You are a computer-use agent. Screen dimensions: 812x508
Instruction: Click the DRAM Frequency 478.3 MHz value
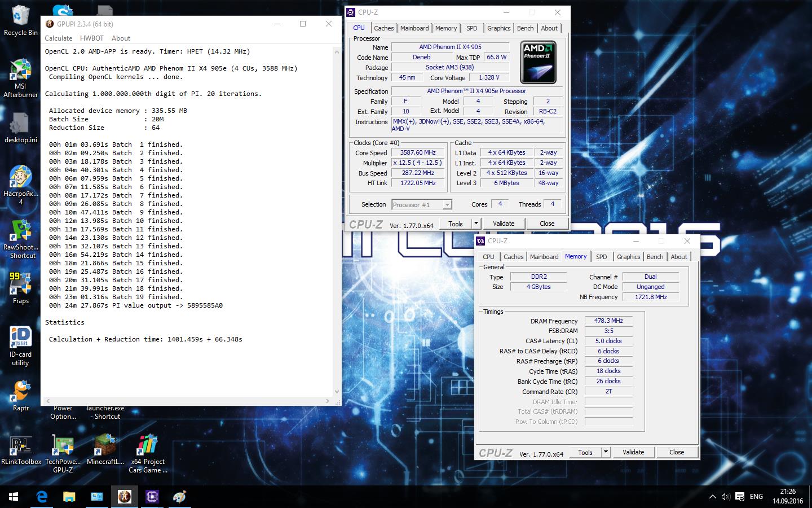tap(608, 321)
